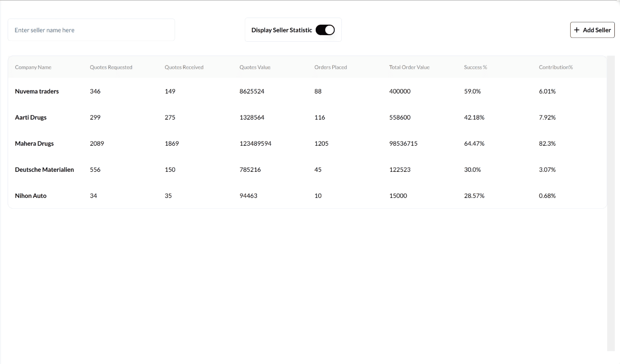Click the Orders Placed column header

coord(330,67)
